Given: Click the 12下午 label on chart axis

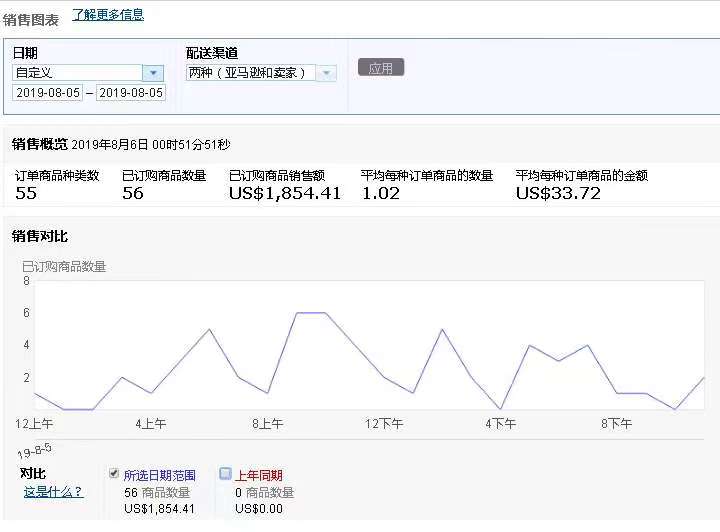Looking at the screenshot, I should coord(384,424).
